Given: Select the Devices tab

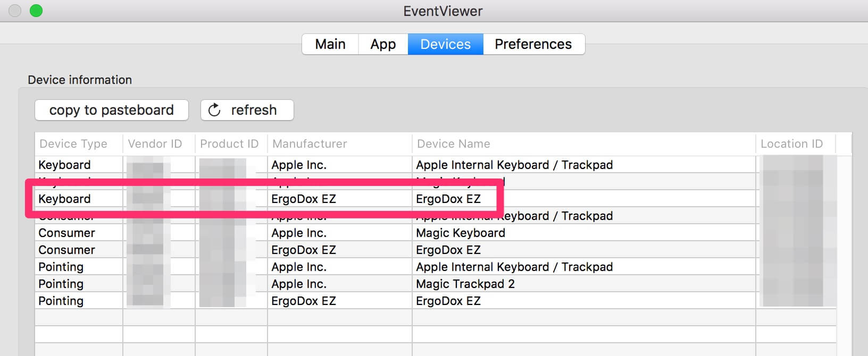Looking at the screenshot, I should tap(446, 44).
